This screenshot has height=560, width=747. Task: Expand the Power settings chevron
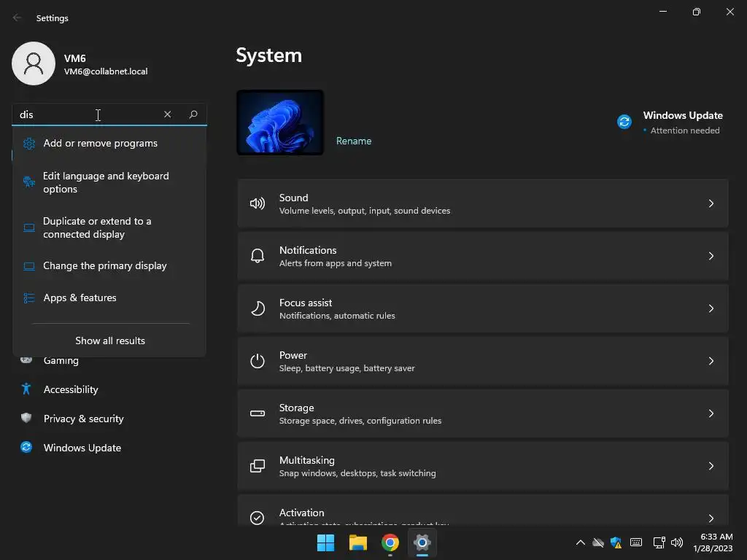click(711, 361)
